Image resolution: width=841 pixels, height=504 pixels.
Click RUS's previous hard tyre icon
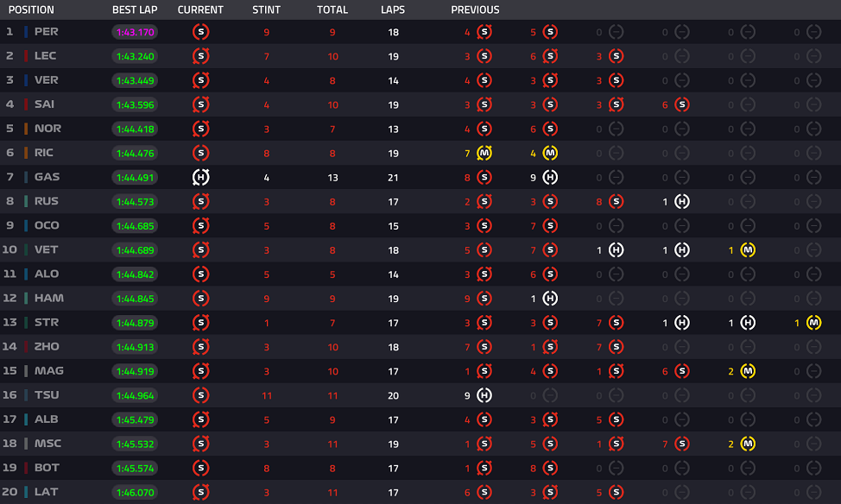point(682,202)
